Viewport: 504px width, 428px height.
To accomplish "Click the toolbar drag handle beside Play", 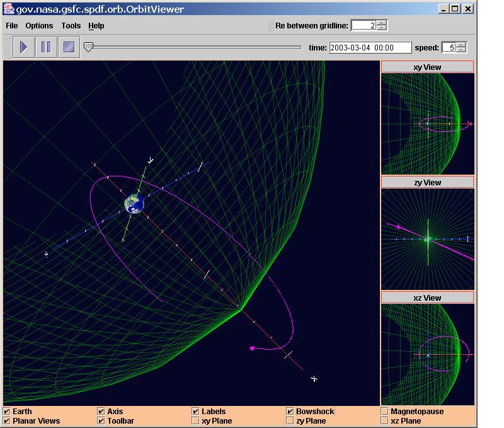I will [6, 47].
